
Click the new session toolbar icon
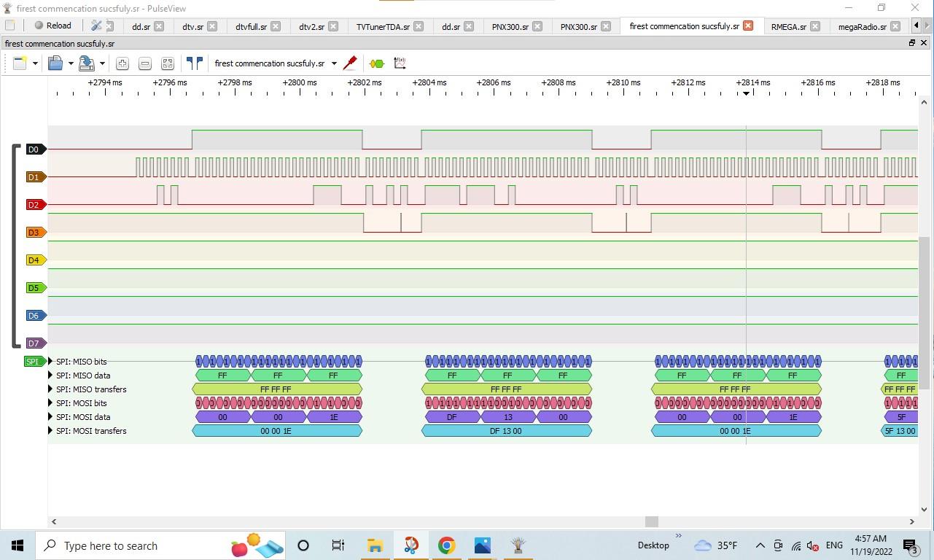(20, 63)
